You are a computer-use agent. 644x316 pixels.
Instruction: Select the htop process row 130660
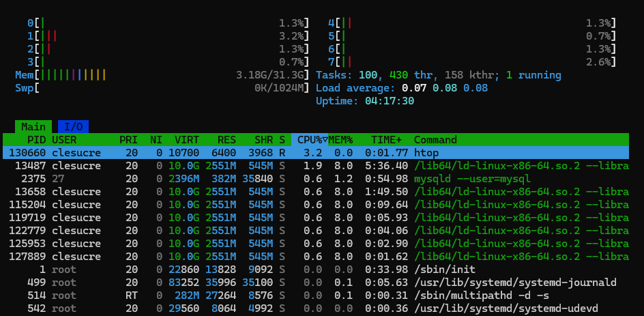316,153
